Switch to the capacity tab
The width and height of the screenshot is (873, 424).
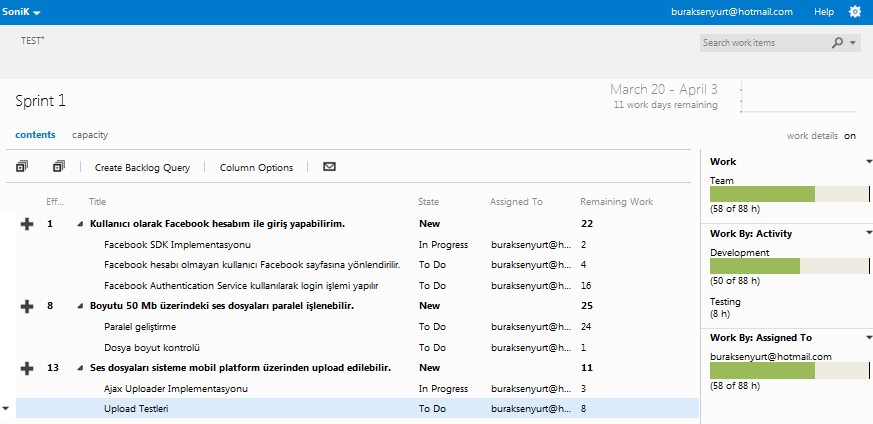point(90,134)
